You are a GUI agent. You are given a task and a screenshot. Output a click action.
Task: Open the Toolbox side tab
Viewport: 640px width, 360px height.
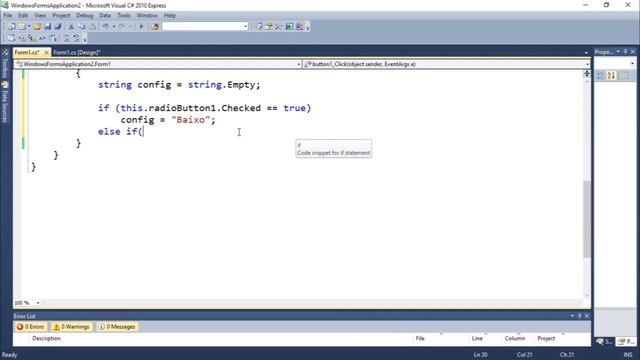pos(5,64)
